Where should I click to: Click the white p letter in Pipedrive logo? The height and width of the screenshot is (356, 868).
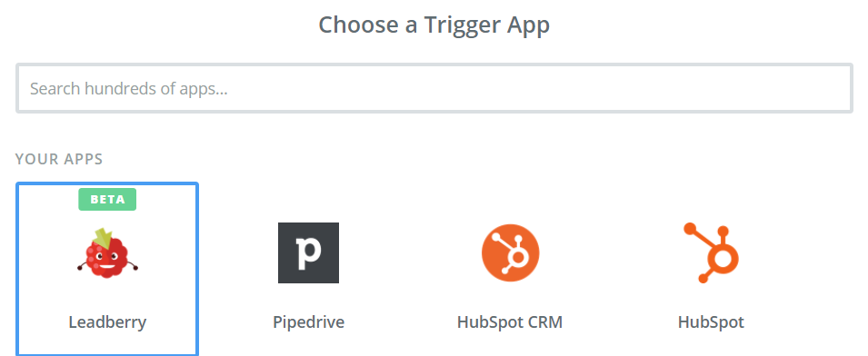pyautogui.click(x=308, y=253)
